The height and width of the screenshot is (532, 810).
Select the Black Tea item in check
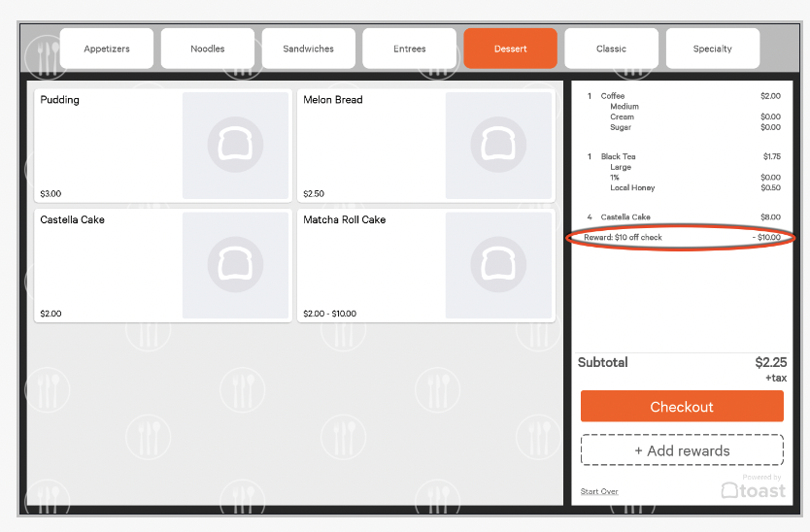pos(619,156)
